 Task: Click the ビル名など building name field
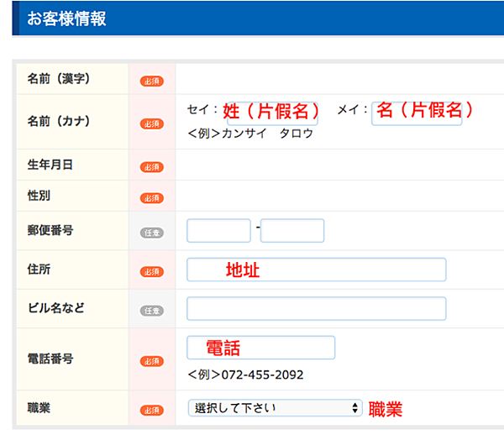(x=316, y=308)
